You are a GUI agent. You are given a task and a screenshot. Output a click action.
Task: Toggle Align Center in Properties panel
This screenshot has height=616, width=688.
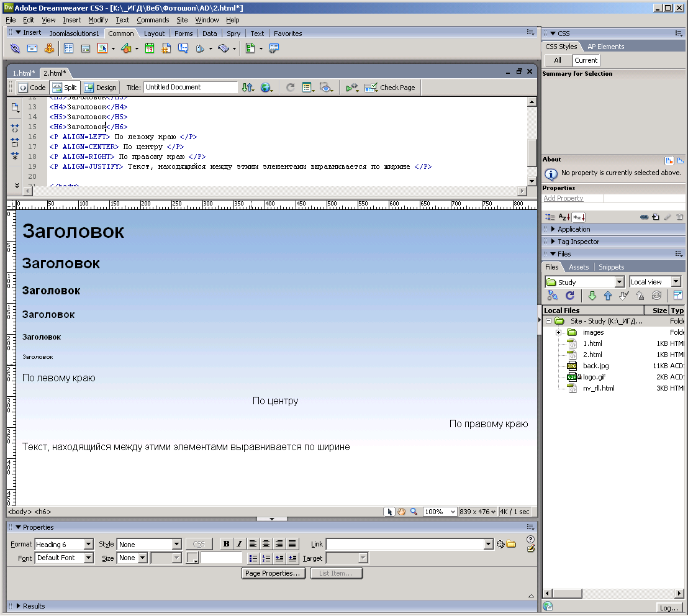pos(266,544)
